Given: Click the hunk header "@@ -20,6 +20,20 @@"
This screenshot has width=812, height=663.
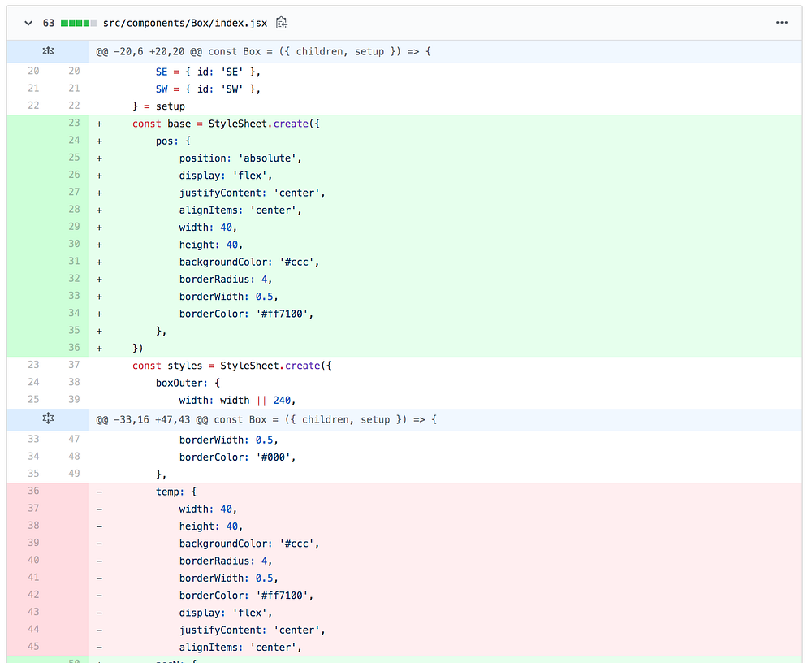Looking at the screenshot, I should pos(149,51).
